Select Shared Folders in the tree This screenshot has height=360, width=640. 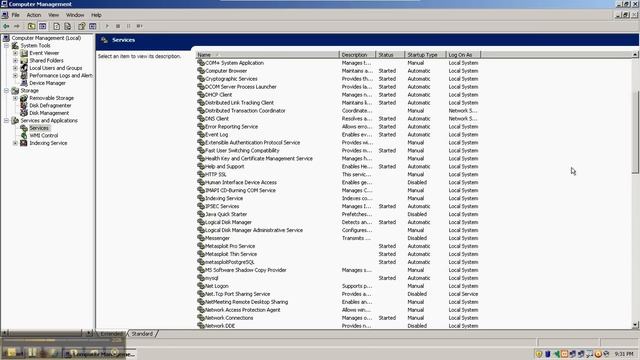pos(46,60)
